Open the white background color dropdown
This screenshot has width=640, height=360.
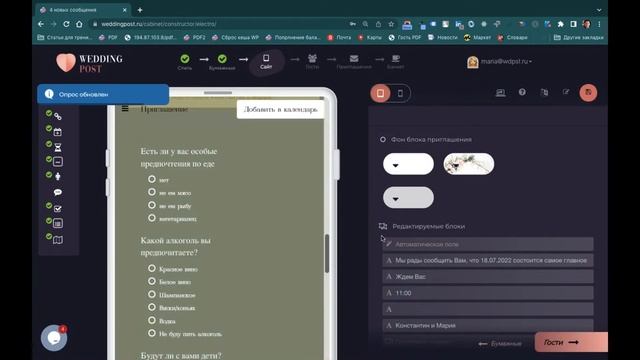pos(408,164)
